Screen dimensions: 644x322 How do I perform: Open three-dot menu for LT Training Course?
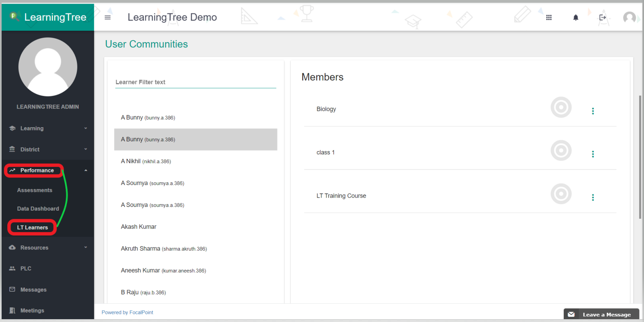click(x=593, y=197)
